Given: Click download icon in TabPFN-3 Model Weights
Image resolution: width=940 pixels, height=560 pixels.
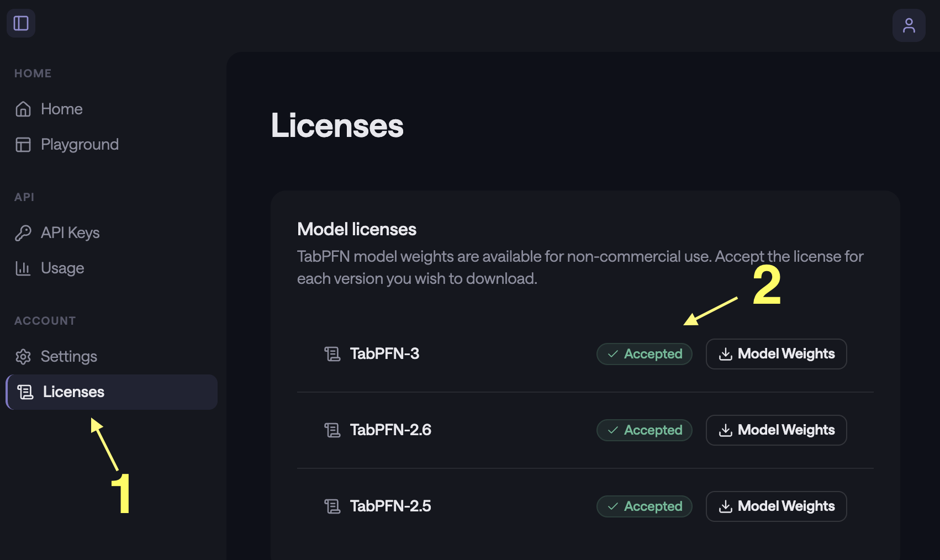Looking at the screenshot, I should click(726, 354).
